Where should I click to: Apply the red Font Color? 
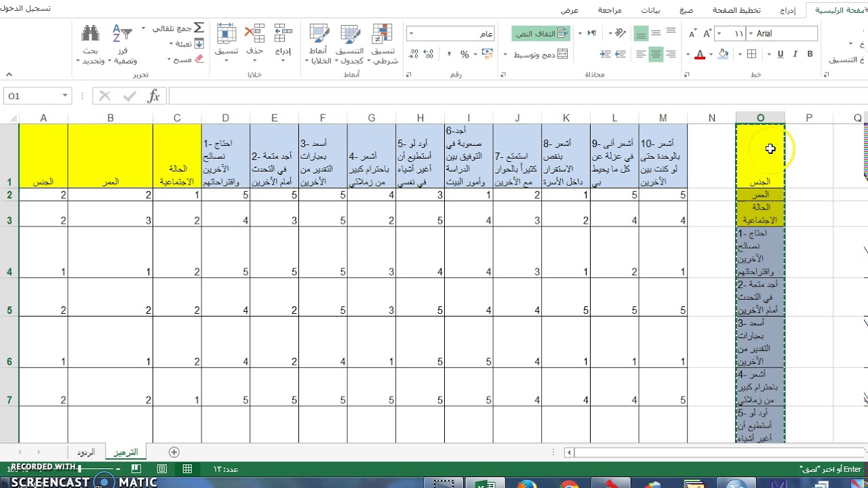click(700, 54)
